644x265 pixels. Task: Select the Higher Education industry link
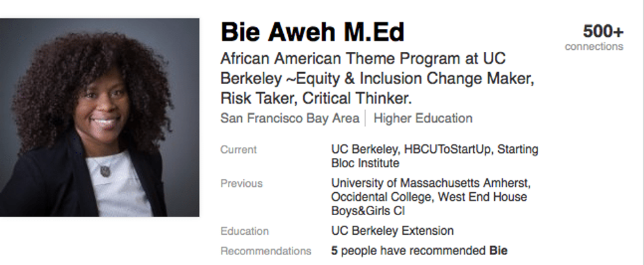(x=423, y=119)
